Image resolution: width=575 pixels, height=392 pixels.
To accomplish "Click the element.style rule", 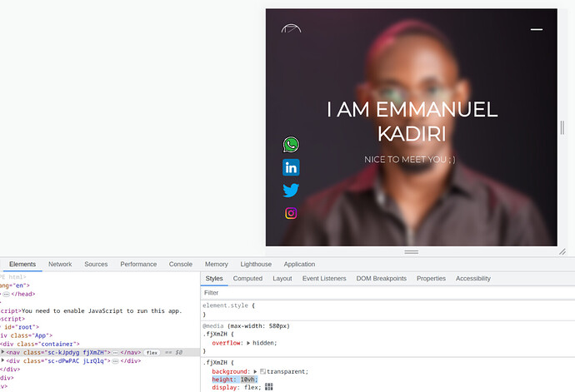I will tap(228, 305).
